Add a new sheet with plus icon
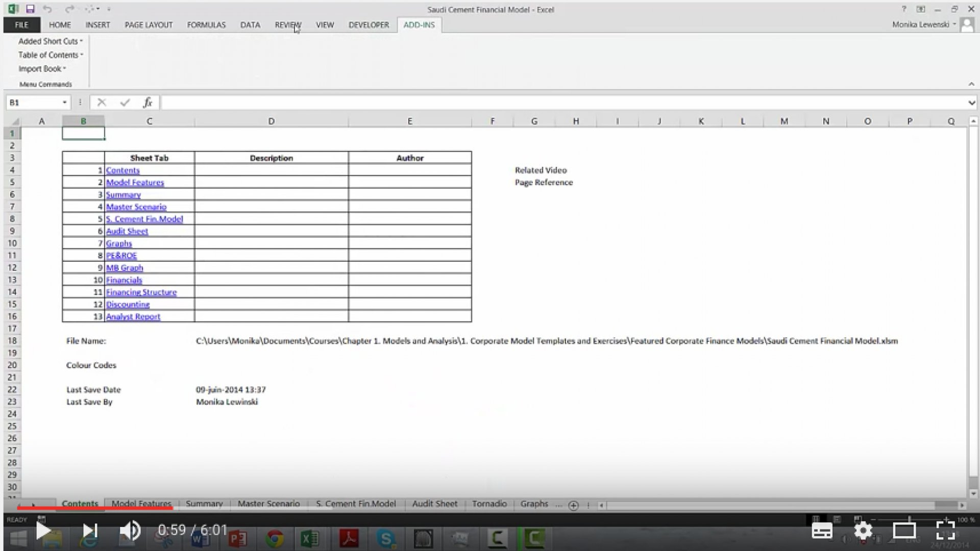The width and height of the screenshot is (980, 551). [573, 505]
